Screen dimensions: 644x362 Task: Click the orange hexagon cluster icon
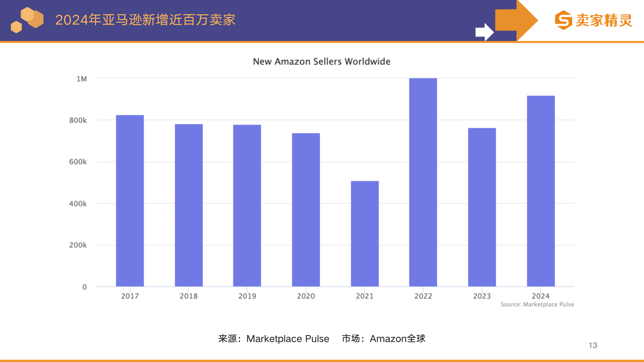coord(27,20)
